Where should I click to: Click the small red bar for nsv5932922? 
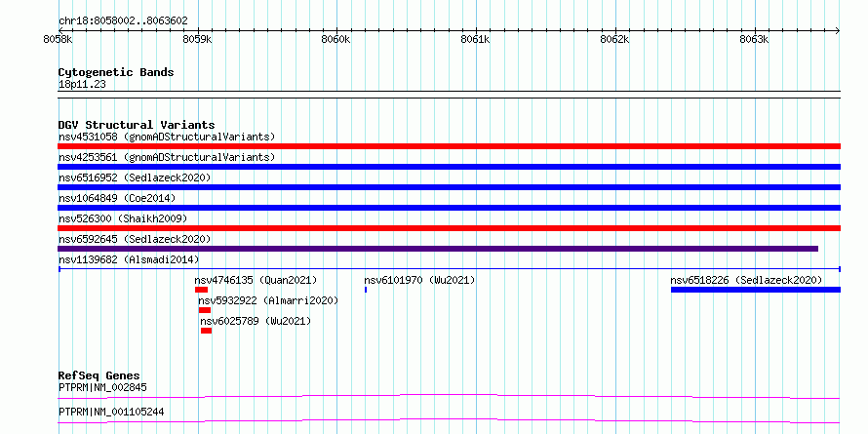tap(205, 310)
